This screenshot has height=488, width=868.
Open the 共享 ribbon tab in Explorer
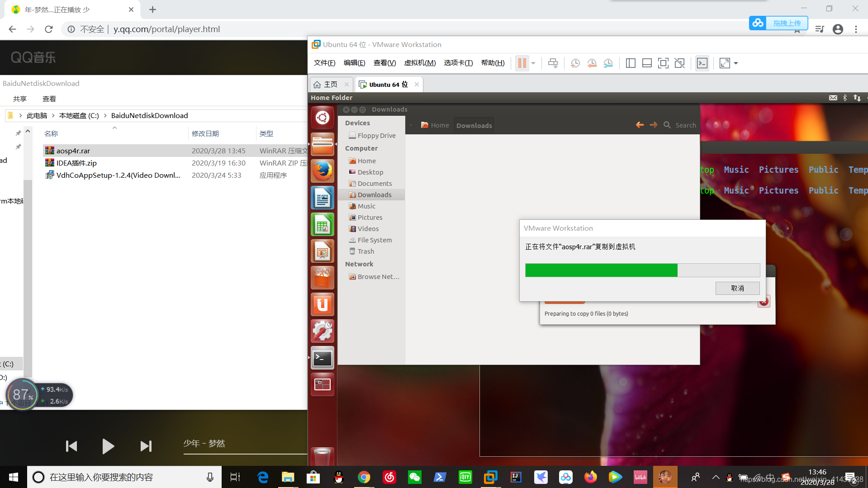pyautogui.click(x=19, y=99)
